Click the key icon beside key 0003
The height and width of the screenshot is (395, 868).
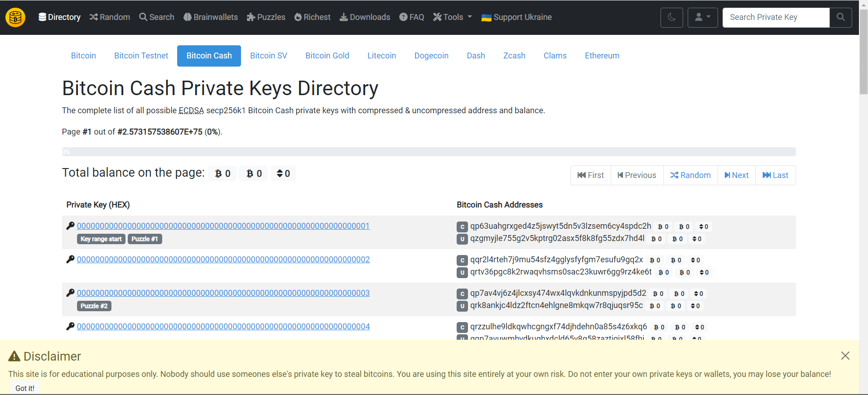pos(70,293)
